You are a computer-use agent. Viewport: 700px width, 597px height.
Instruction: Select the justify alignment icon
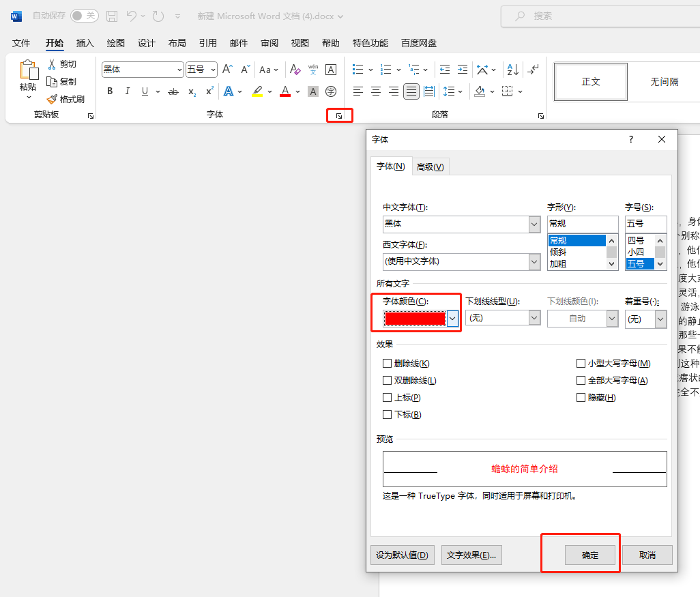411,91
